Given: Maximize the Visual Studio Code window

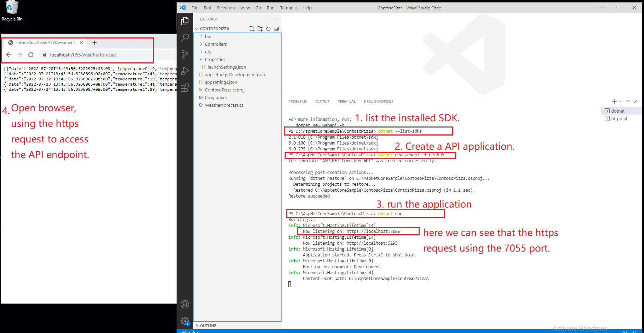Looking at the screenshot, I should coord(618,8).
